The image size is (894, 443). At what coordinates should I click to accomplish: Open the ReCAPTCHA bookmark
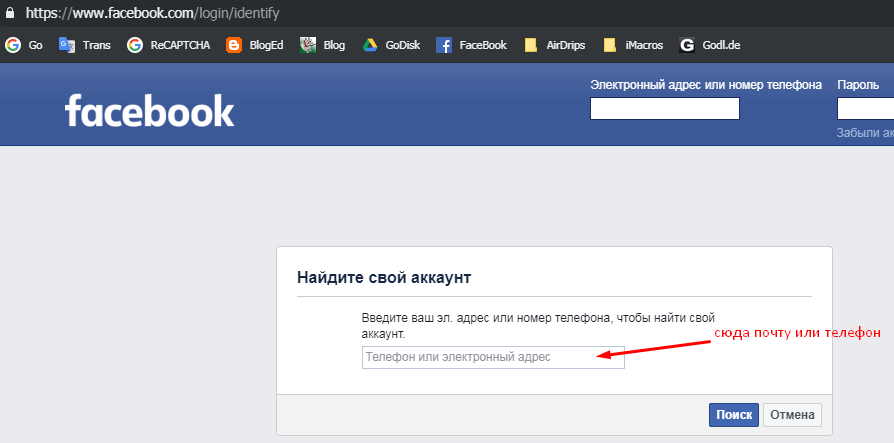click(169, 45)
